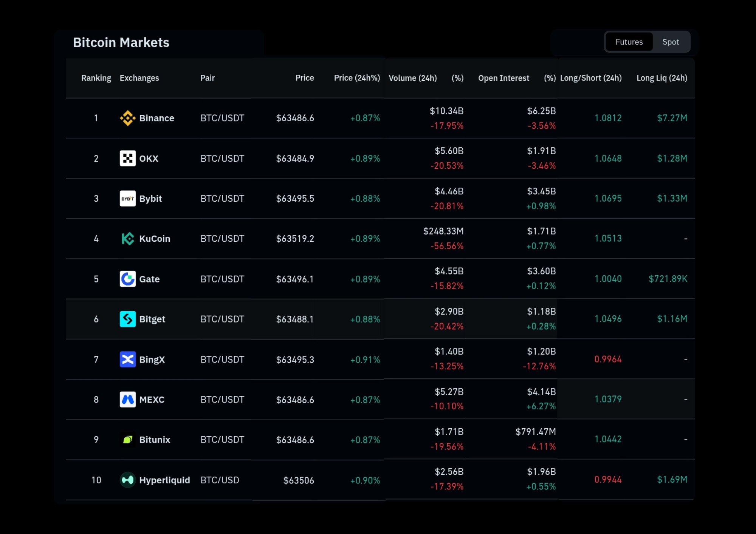
Task: Click the $4.14B MEXC open interest
Action: point(541,392)
